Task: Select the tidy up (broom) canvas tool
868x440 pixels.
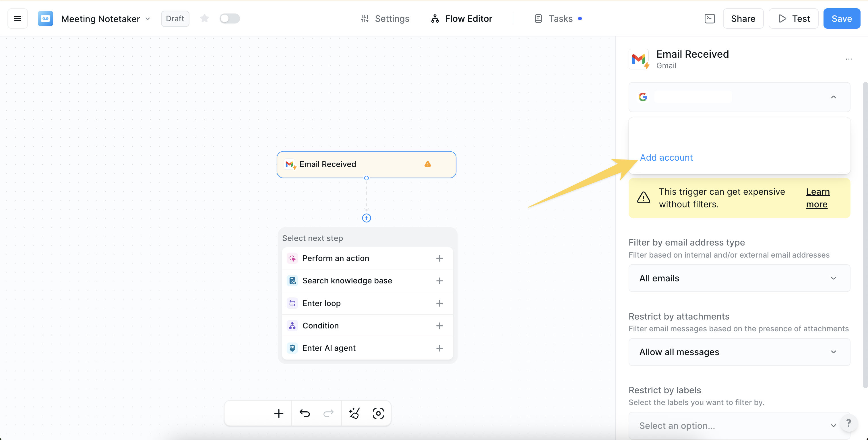Action: click(x=354, y=413)
